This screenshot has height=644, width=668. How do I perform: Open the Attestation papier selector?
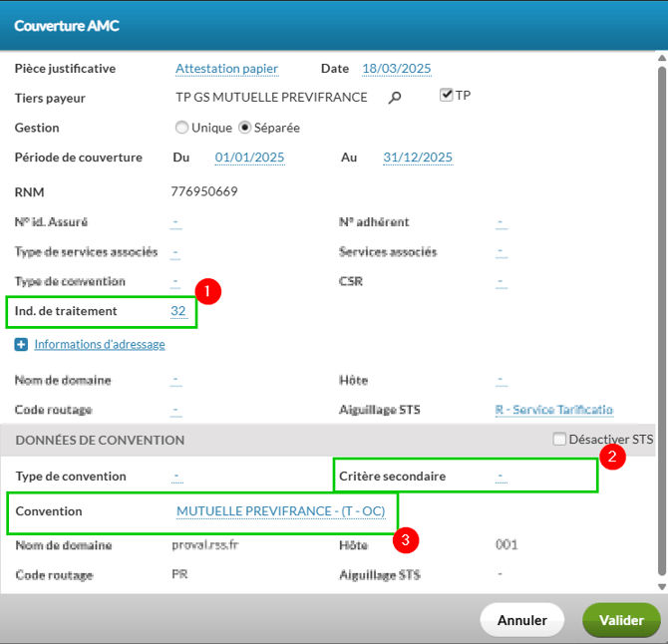[x=226, y=69]
